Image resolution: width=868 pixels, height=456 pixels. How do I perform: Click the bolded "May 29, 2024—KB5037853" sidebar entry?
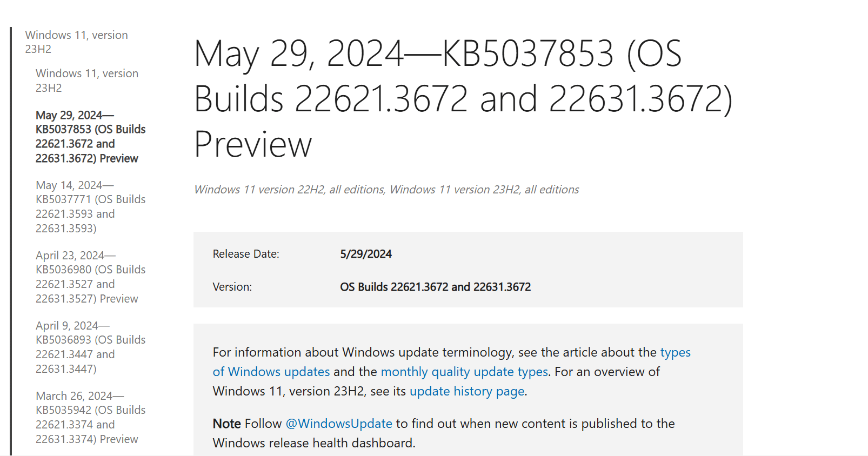90,137
